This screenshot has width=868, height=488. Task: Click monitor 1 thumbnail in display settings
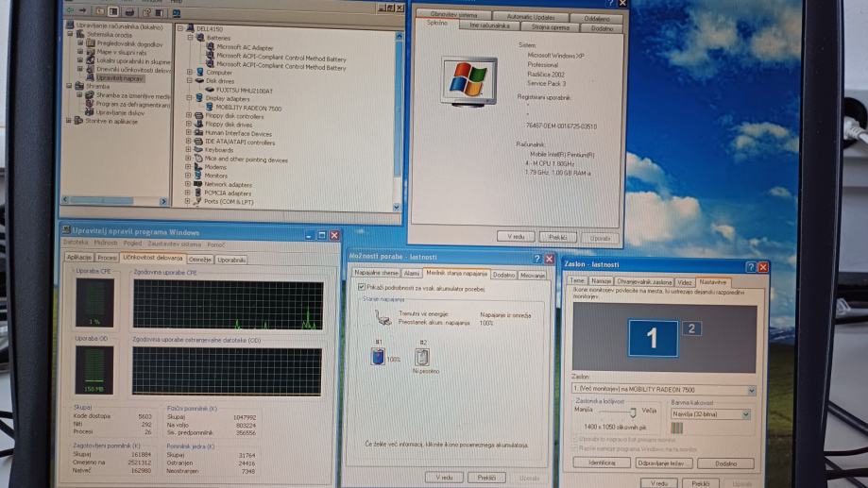click(653, 338)
